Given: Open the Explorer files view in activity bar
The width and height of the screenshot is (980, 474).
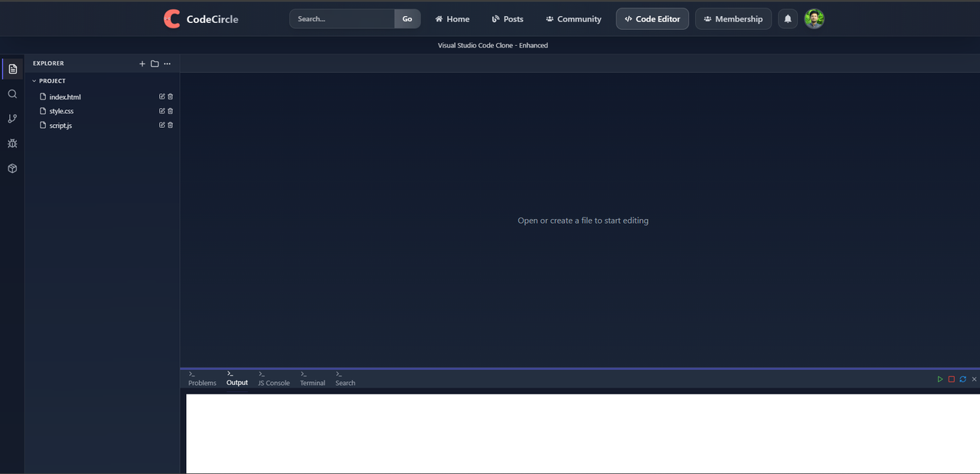Looking at the screenshot, I should 12,69.
